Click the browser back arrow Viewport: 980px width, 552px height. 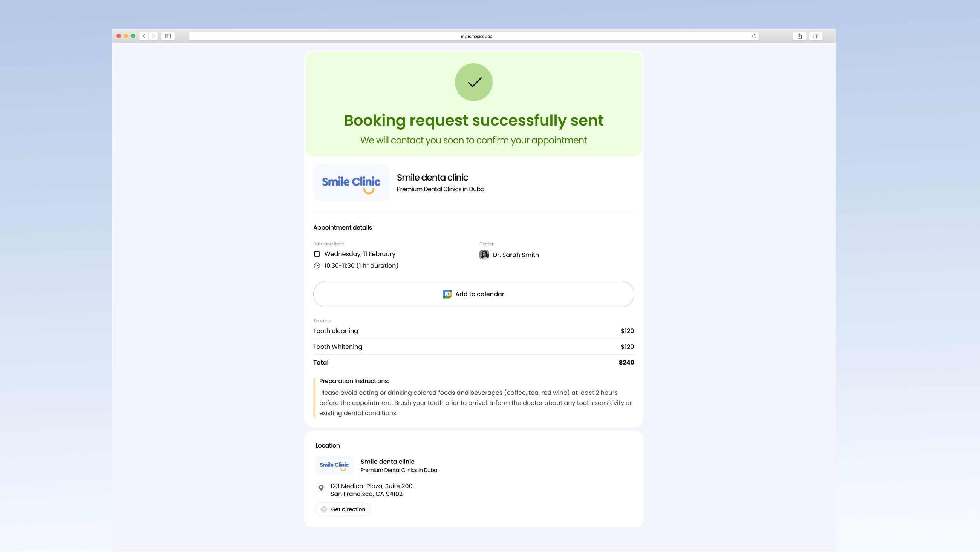coord(144,36)
